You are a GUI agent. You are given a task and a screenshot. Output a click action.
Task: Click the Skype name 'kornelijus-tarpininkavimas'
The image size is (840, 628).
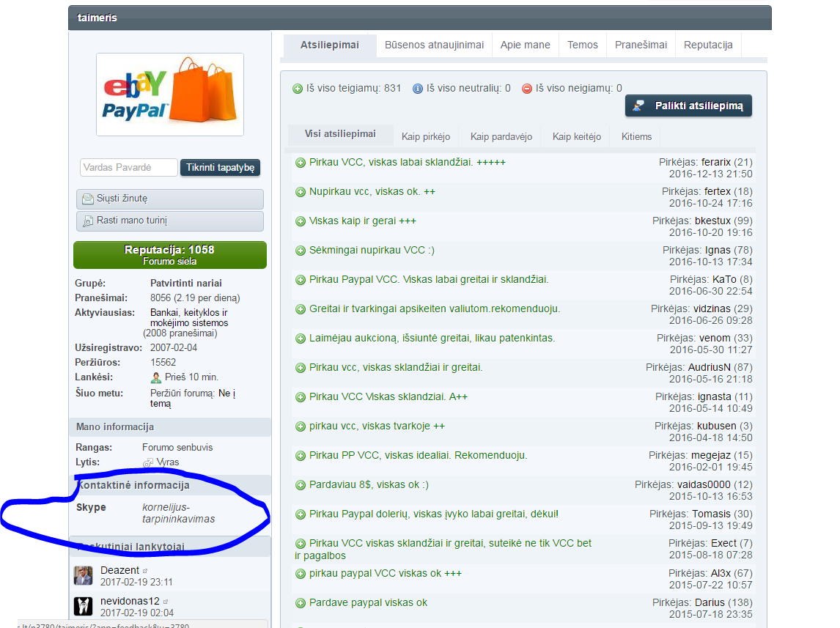pyautogui.click(x=178, y=514)
